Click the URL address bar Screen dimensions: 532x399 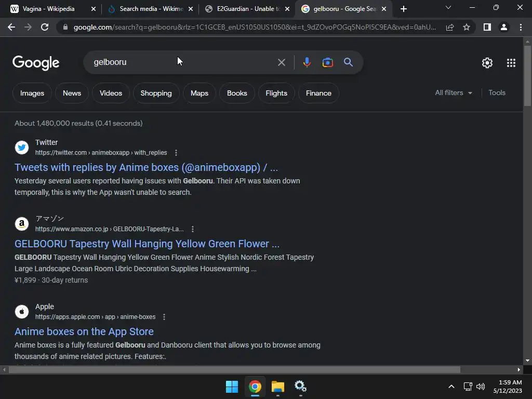pos(255,27)
